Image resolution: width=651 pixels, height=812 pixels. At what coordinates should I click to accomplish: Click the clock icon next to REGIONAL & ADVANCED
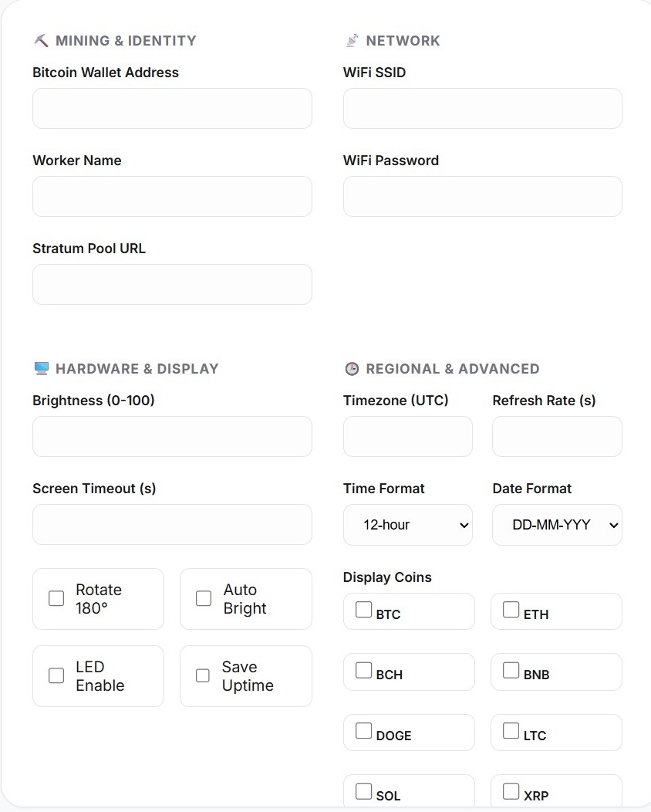(x=352, y=368)
